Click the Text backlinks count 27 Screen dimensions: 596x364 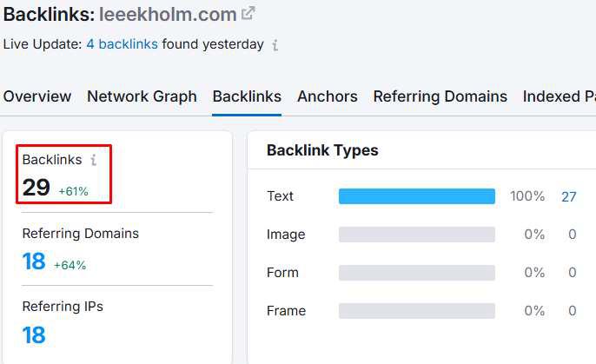coord(568,196)
